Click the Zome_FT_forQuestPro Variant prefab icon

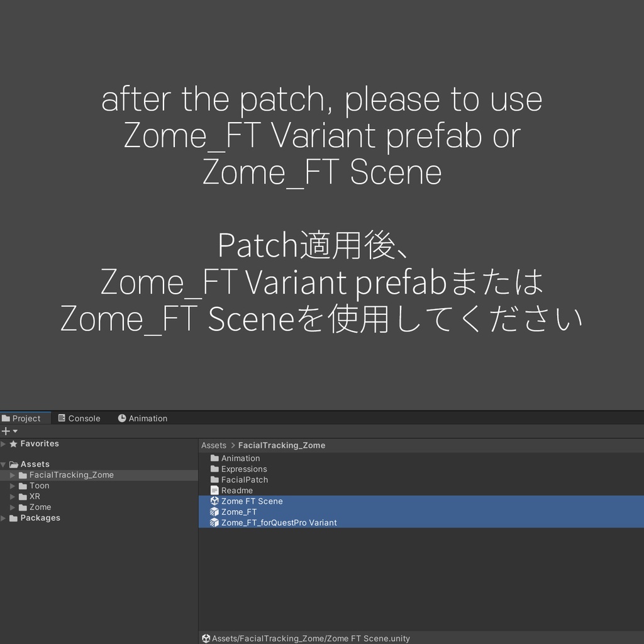point(214,523)
